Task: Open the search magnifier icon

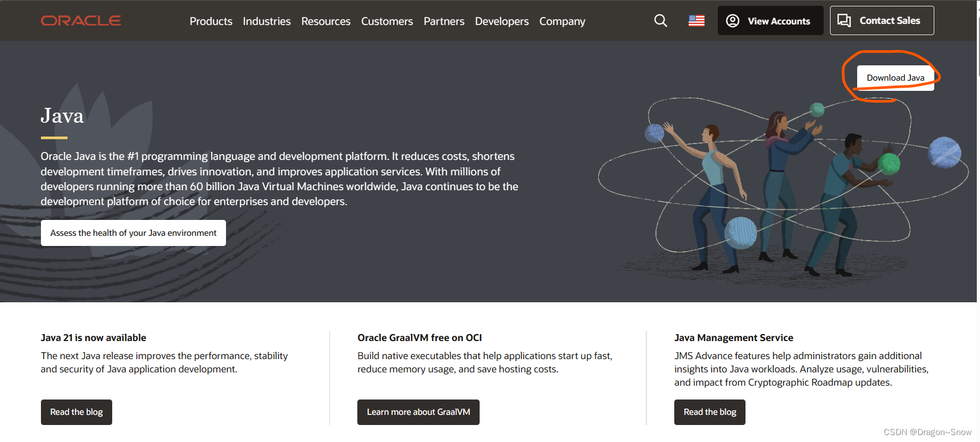Action: [x=660, y=21]
